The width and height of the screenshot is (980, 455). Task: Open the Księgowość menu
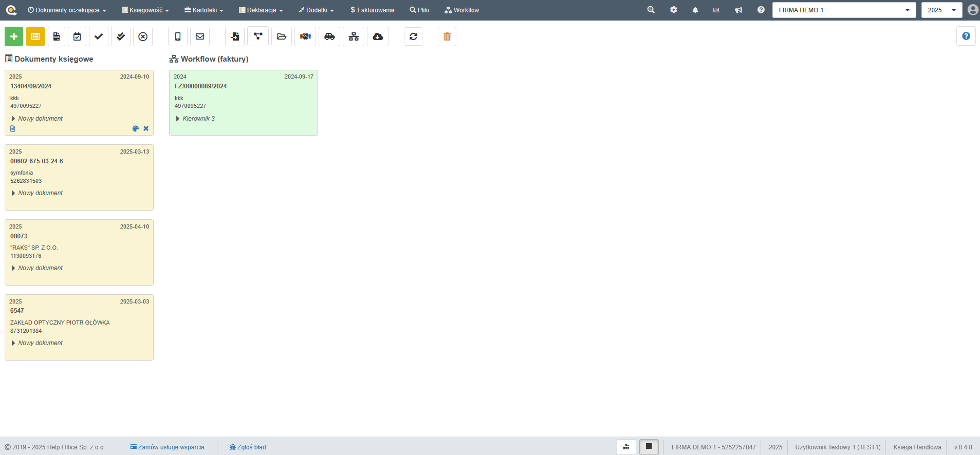[x=145, y=10]
